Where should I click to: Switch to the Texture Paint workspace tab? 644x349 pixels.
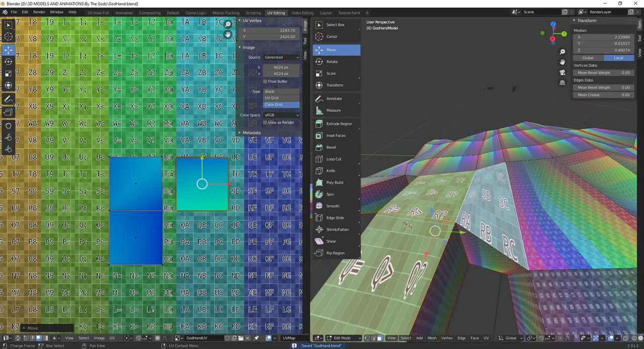[x=349, y=13]
